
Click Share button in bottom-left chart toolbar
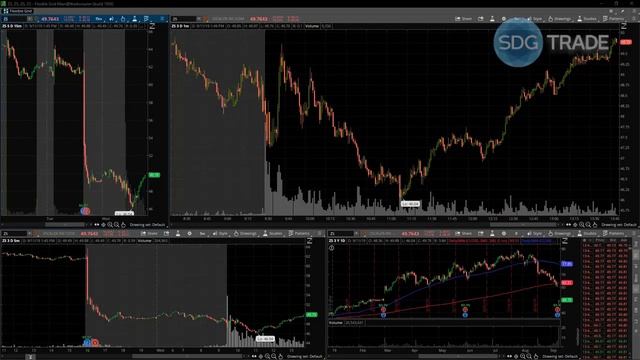point(149,233)
